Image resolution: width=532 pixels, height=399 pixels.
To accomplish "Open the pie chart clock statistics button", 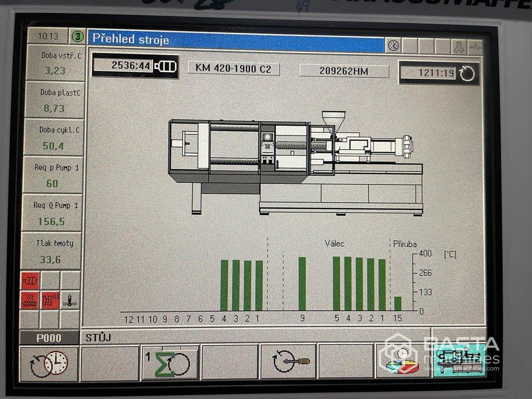I will click(x=403, y=361).
